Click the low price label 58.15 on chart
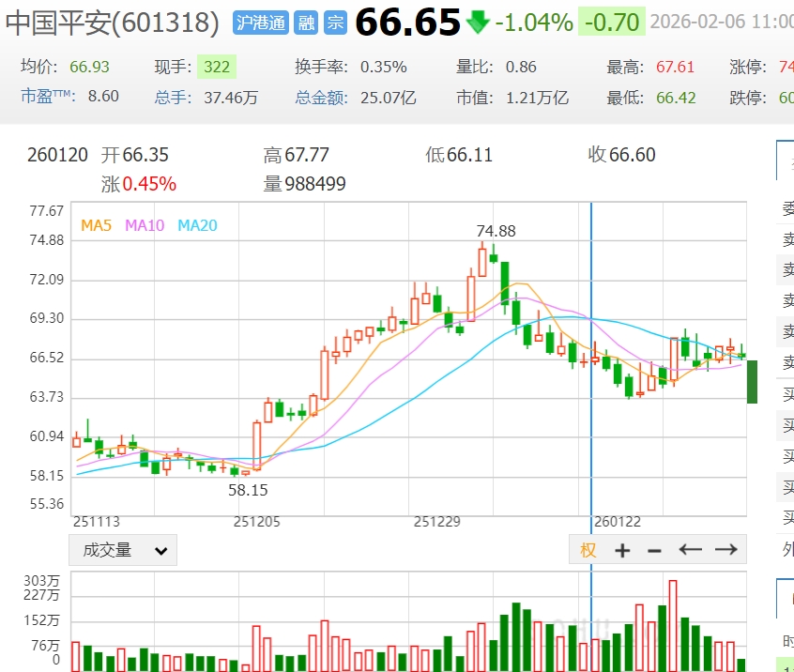The image size is (794, 672). 248,490
